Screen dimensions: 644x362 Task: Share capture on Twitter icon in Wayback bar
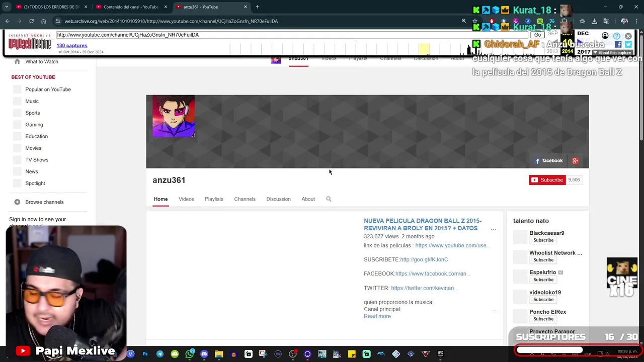pyautogui.click(x=628, y=44)
